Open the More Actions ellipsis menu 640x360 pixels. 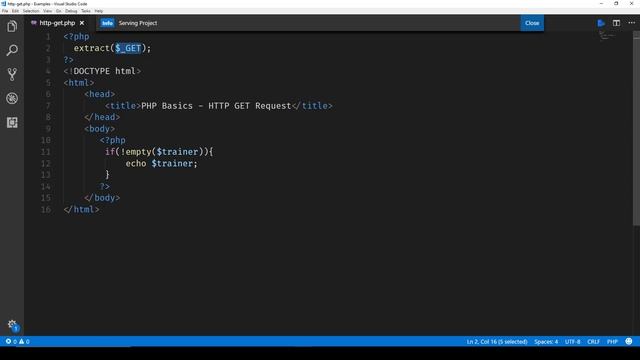pyautogui.click(x=631, y=23)
